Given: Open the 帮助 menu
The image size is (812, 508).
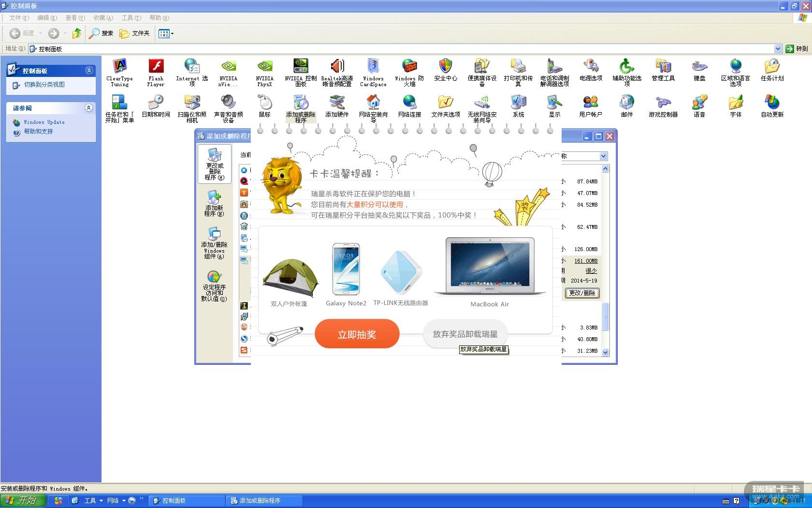Looking at the screenshot, I should [159, 18].
